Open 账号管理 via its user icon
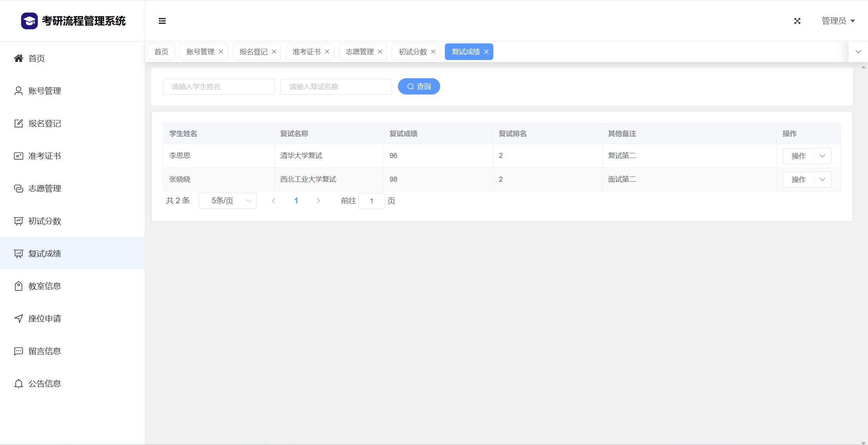The image size is (868, 445). [18, 91]
